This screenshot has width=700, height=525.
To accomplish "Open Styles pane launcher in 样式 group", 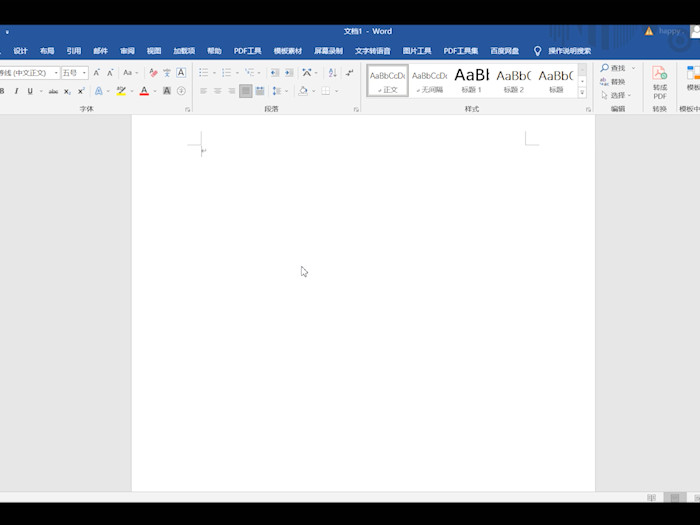I will (588, 109).
